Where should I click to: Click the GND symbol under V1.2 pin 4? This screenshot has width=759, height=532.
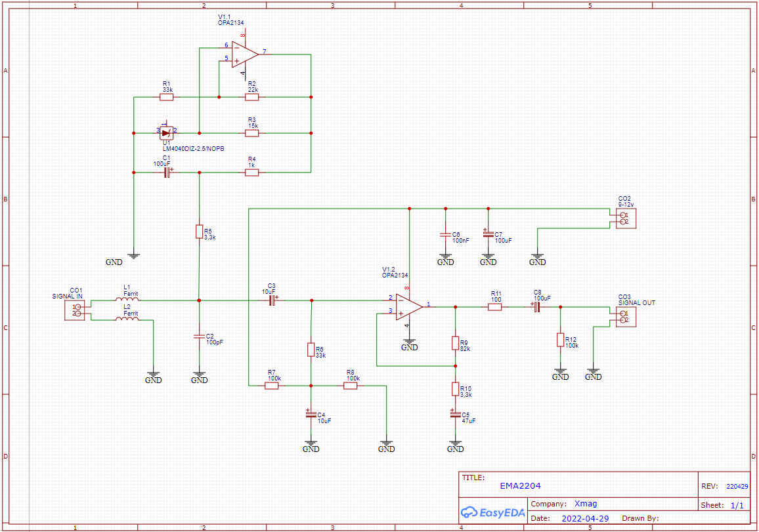coord(410,344)
